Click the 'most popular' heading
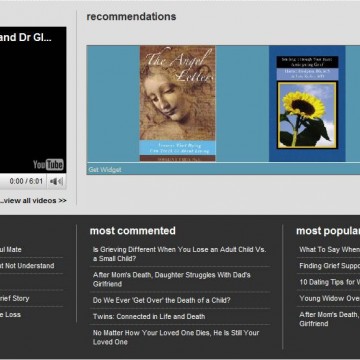This screenshot has height=360, width=360. (328, 231)
